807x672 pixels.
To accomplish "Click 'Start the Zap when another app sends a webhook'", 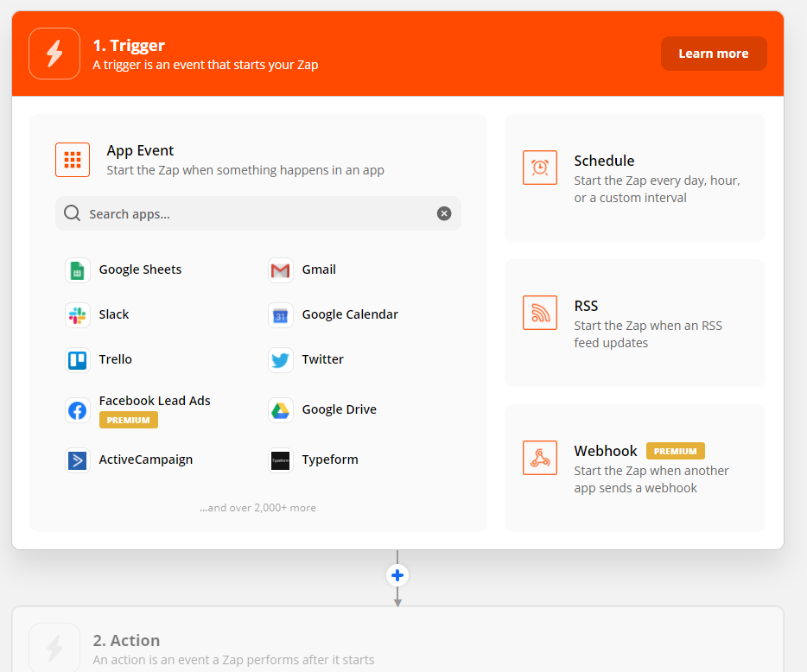I will [x=651, y=479].
